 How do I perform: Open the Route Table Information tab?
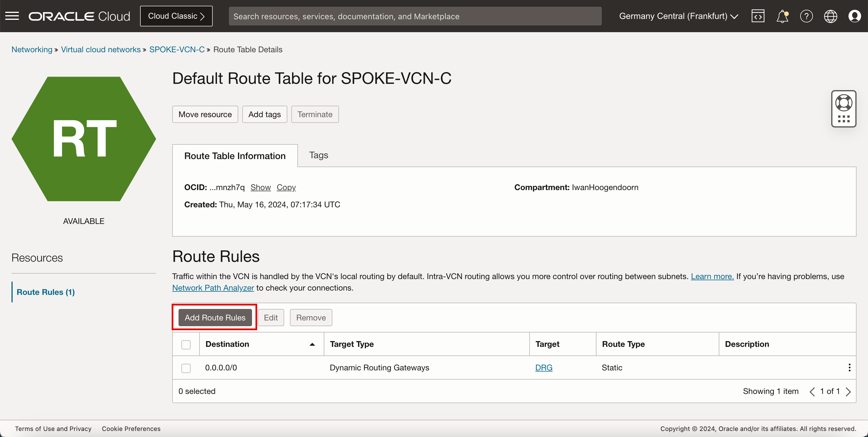click(x=235, y=155)
